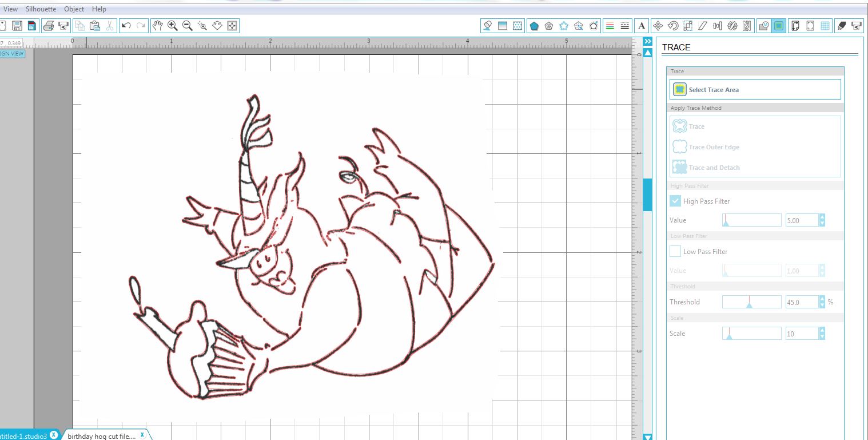Close the birthday hog cut file tab
The height and width of the screenshot is (440, 868).
(142, 435)
